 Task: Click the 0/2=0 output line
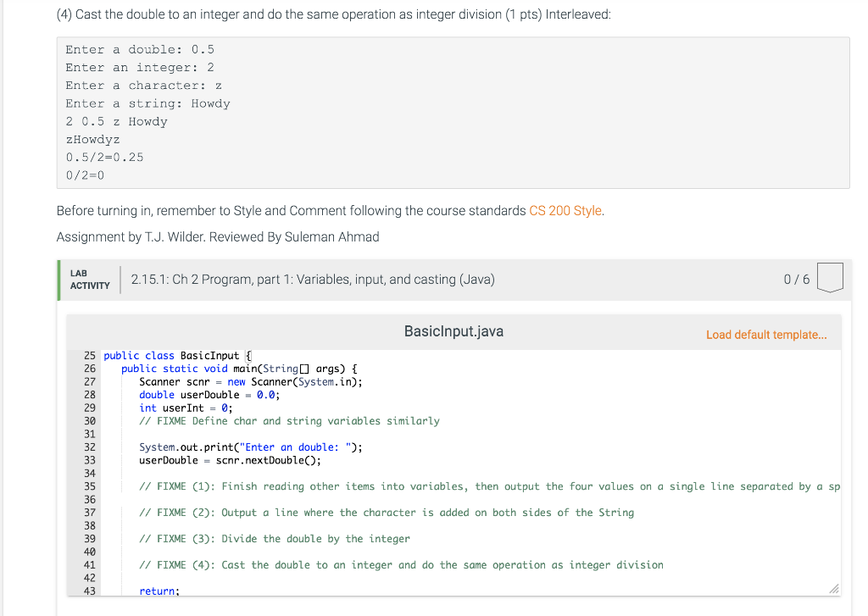point(85,175)
